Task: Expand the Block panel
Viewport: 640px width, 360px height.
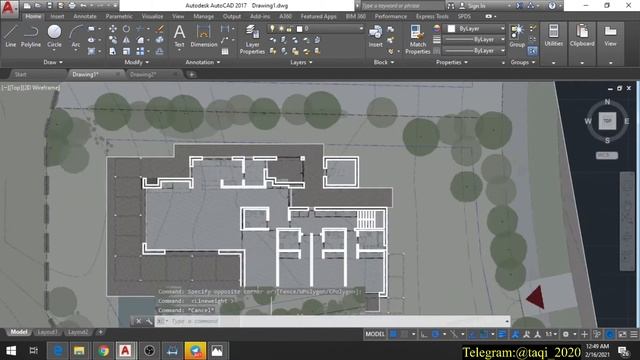Action: pos(384,62)
